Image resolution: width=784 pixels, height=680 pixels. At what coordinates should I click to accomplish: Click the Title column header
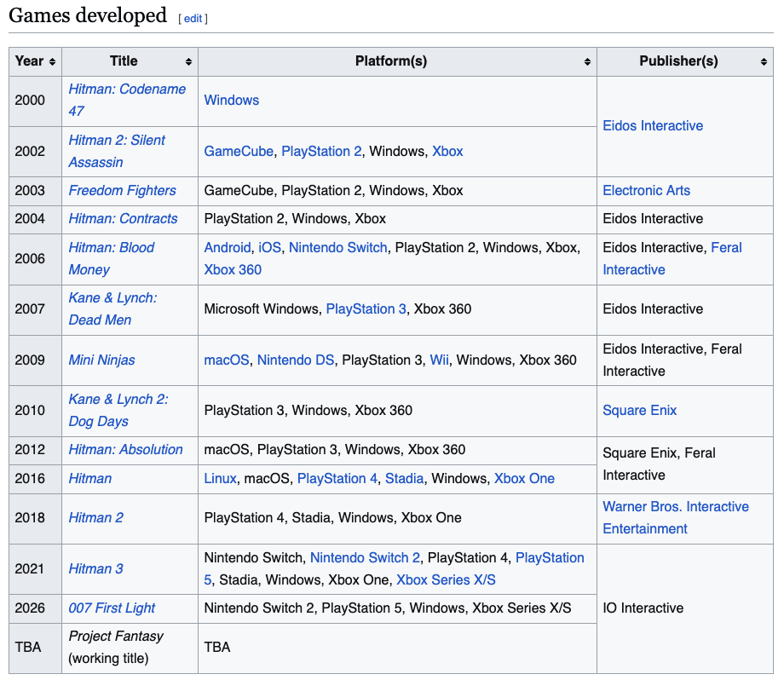[130, 61]
